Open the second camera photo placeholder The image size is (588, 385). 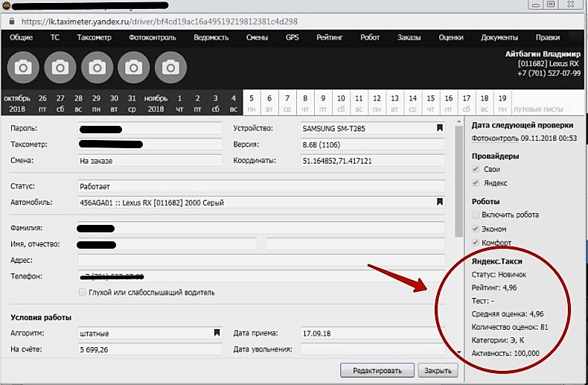click(x=60, y=68)
